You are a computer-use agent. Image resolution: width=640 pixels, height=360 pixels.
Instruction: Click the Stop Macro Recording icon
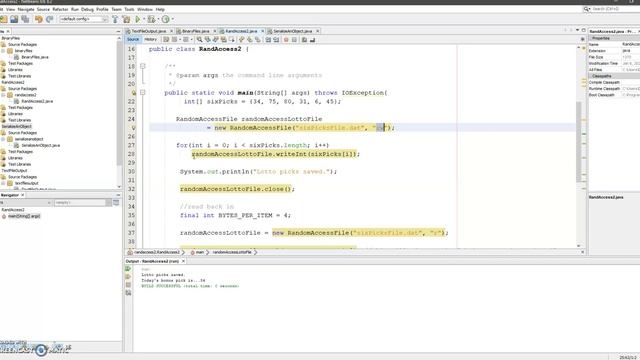coord(294,40)
